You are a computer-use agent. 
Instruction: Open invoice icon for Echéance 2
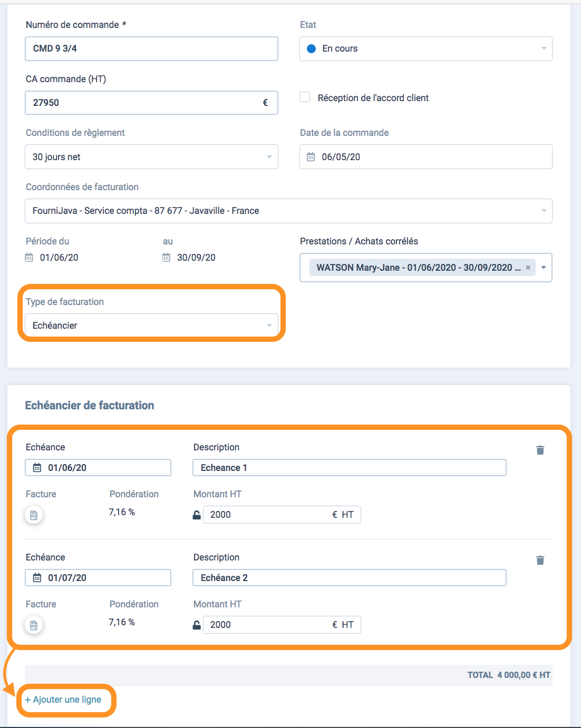tap(34, 625)
